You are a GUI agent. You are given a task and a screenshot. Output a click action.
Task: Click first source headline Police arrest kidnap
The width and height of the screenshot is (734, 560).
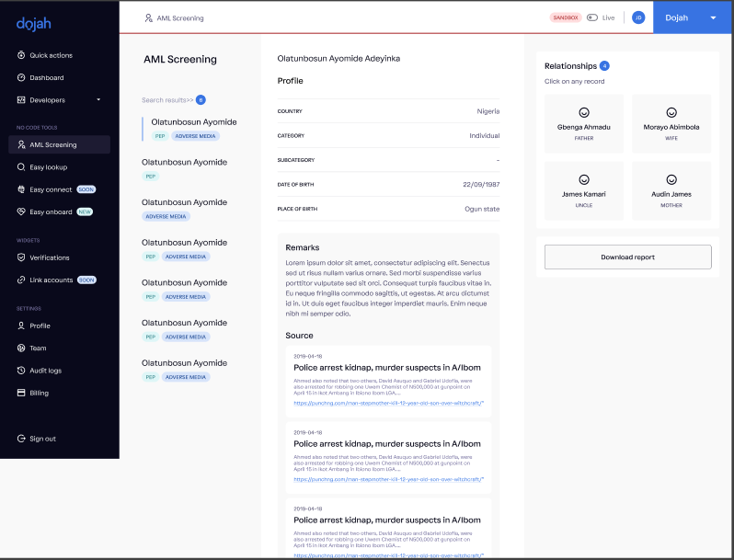[x=387, y=368]
